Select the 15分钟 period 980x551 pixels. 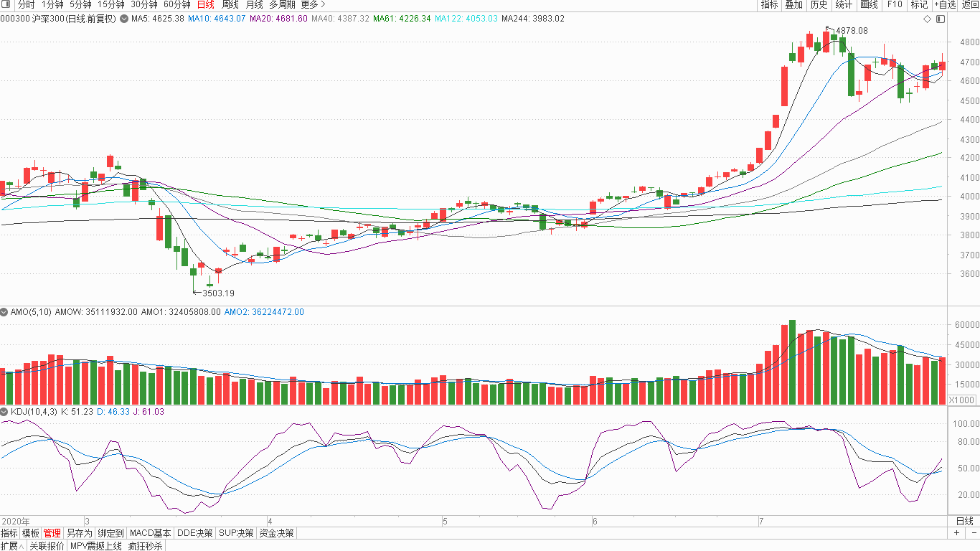(110, 4)
